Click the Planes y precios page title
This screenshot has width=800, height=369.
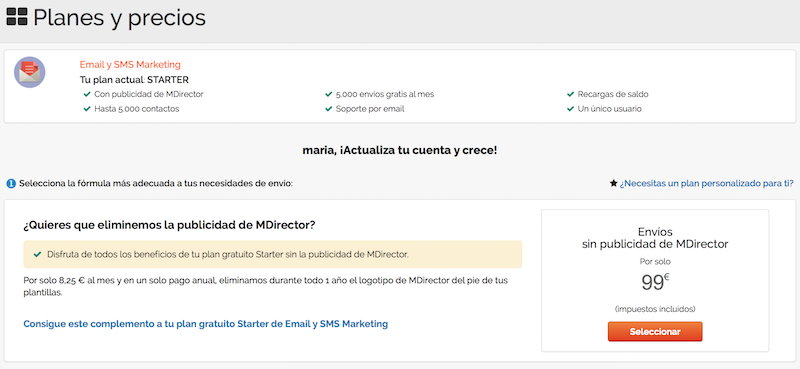pos(119,17)
